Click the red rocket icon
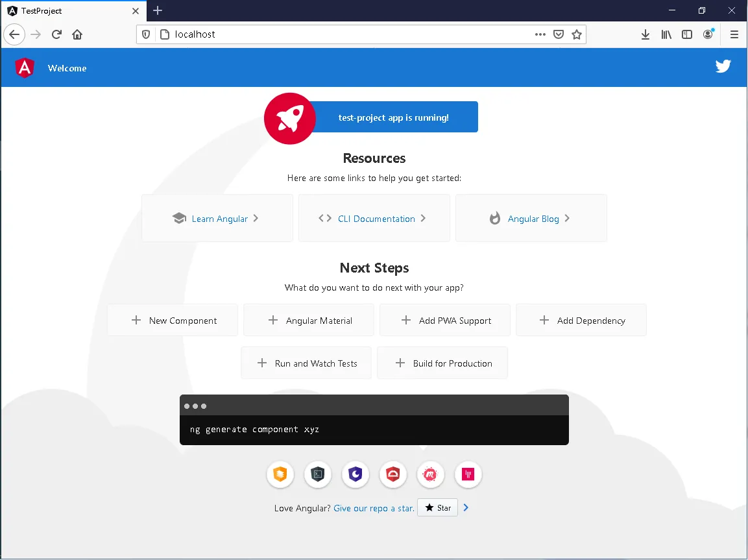748x560 pixels. [x=289, y=118]
